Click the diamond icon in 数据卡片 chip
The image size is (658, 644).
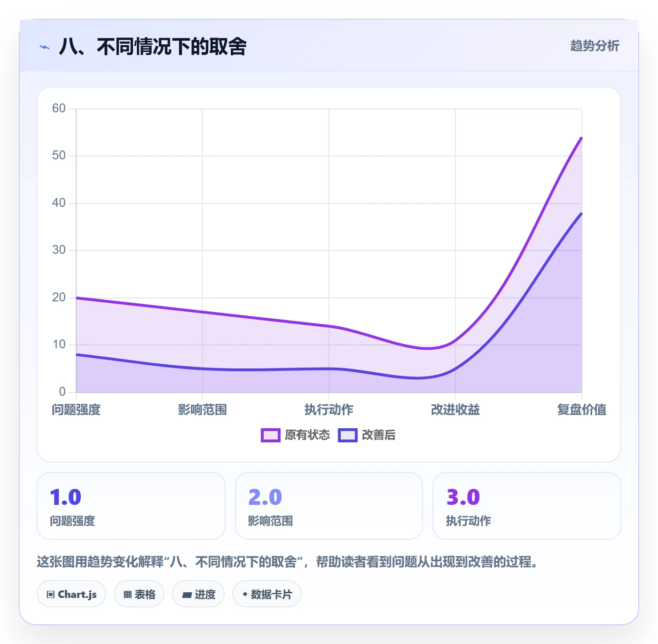[245, 594]
